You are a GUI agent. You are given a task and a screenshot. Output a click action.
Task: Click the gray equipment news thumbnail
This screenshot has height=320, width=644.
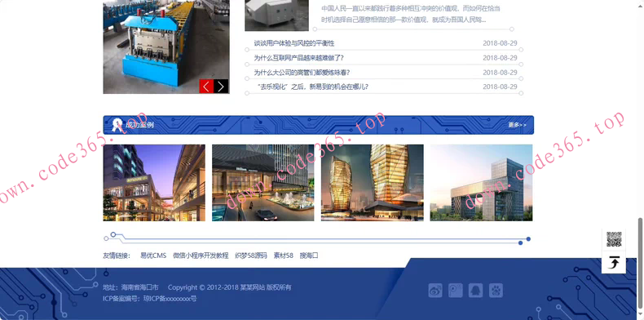click(277, 16)
